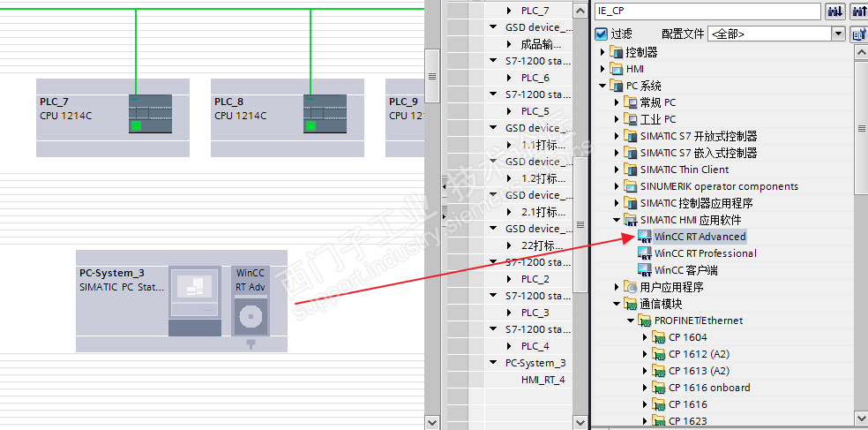
Task: Expand the CP 1623 node arrow
Action: click(645, 421)
